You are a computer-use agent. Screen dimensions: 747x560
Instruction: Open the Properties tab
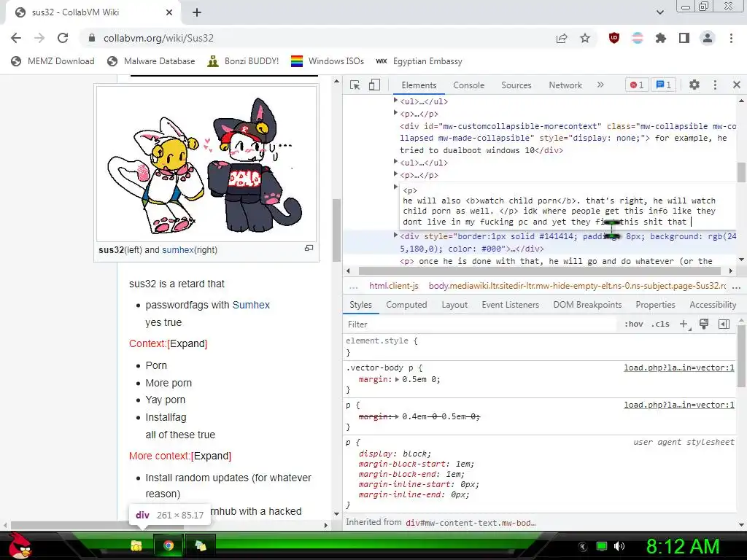point(655,305)
